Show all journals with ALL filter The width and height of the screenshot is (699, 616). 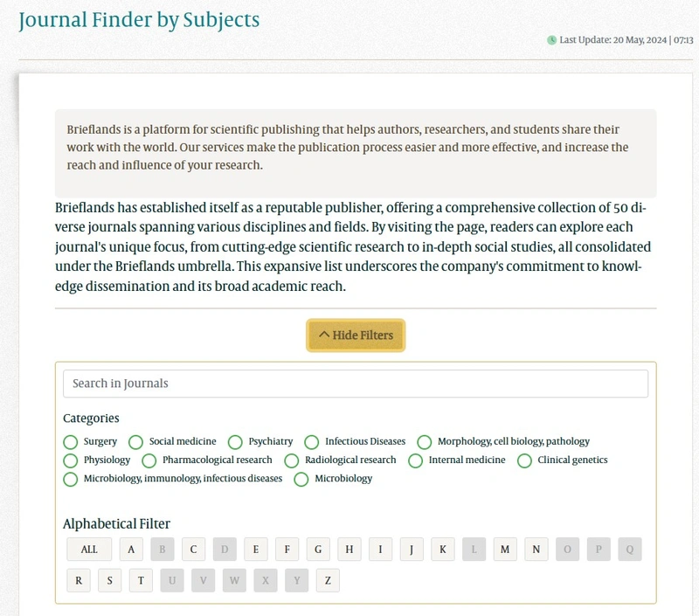[89, 549]
